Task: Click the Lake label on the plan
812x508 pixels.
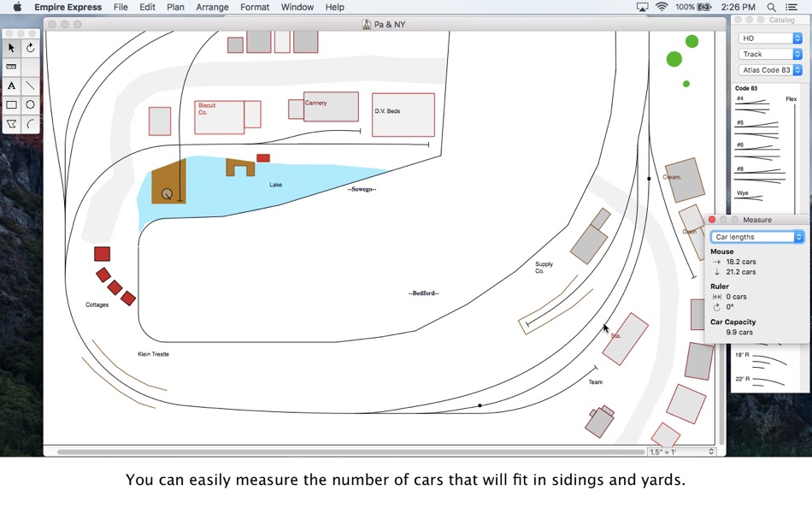Action: tap(275, 185)
